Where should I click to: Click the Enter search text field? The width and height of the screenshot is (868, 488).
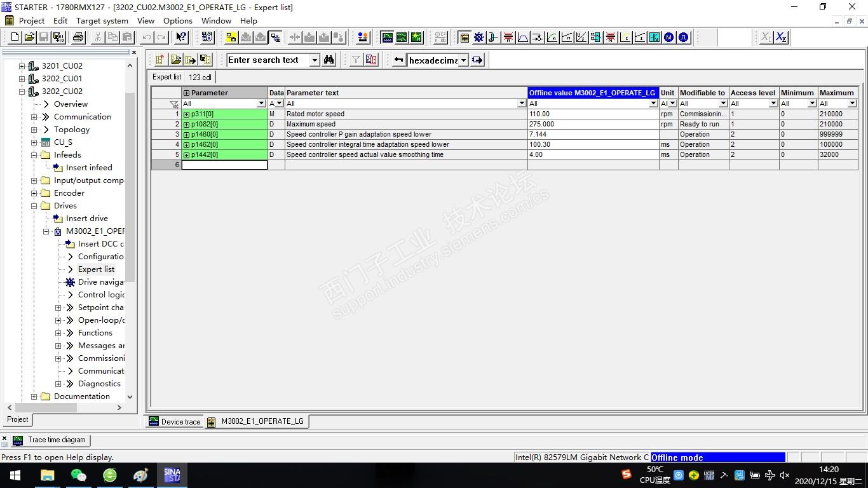coord(268,60)
